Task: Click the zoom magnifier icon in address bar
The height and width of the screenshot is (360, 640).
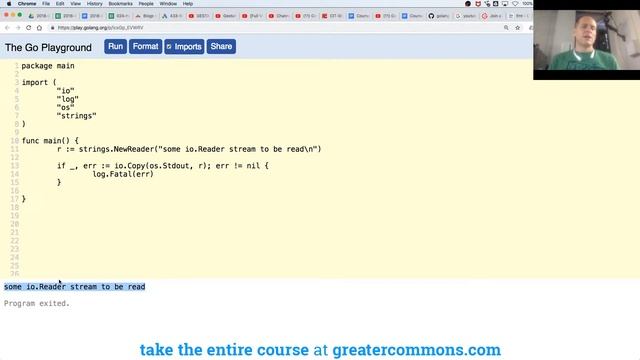Action: (506, 28)
